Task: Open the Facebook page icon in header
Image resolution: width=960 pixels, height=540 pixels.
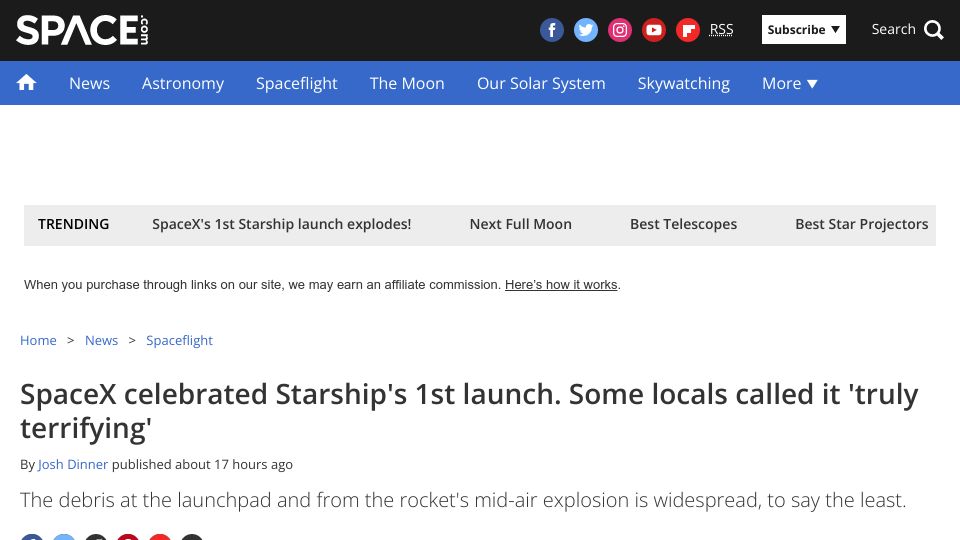Action: [x=552, y=30]
